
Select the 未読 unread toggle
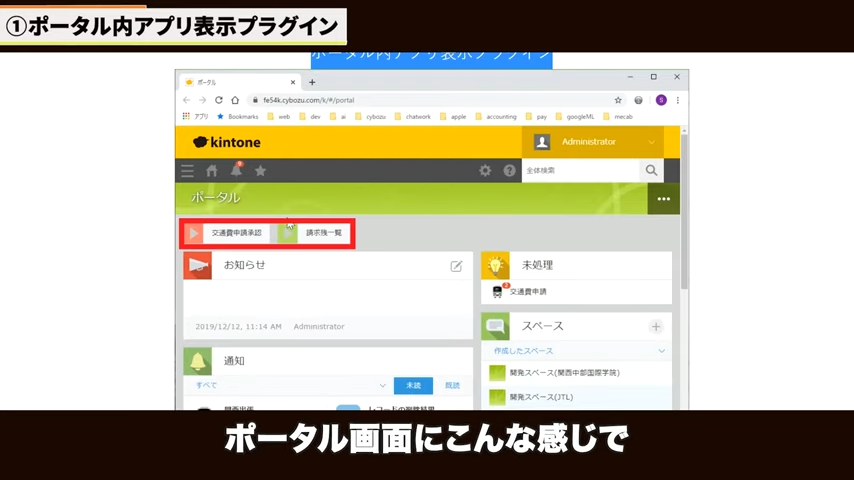[413, 386]
